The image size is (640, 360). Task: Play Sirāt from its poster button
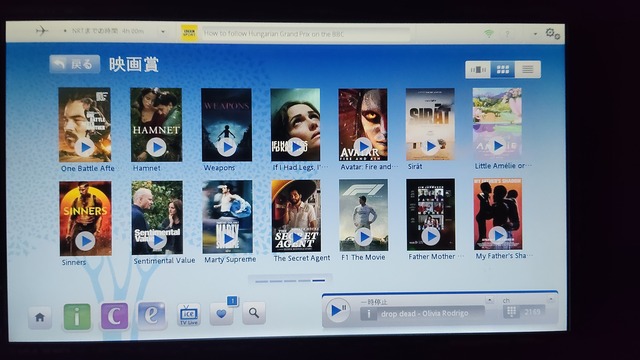[430, 145]
